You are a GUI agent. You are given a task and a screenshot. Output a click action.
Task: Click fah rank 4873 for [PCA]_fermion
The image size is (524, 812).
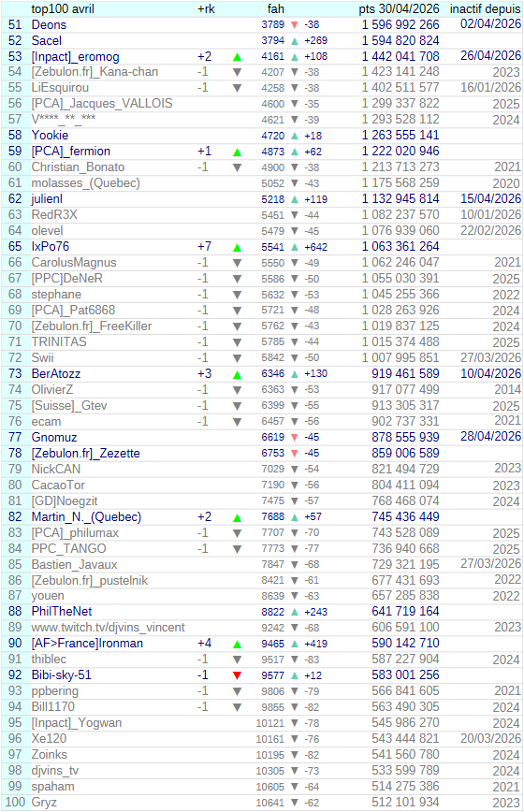click(273, 152)
